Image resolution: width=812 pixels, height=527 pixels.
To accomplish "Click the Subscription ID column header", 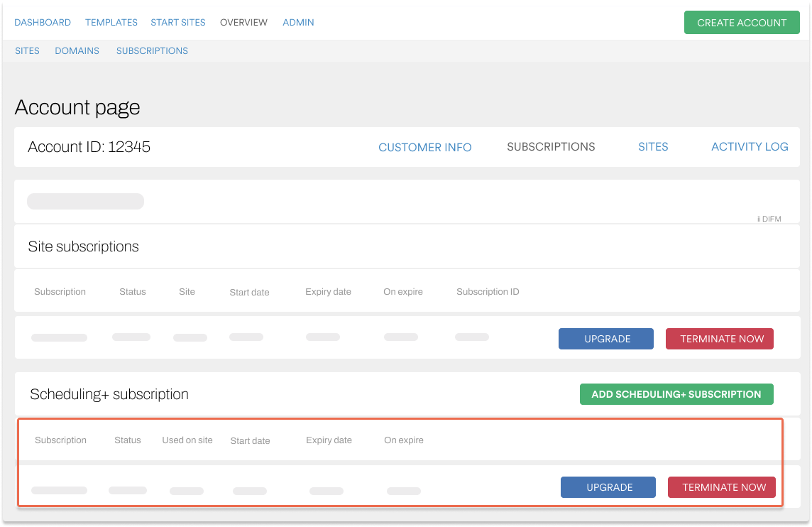I will pos(488,292).
